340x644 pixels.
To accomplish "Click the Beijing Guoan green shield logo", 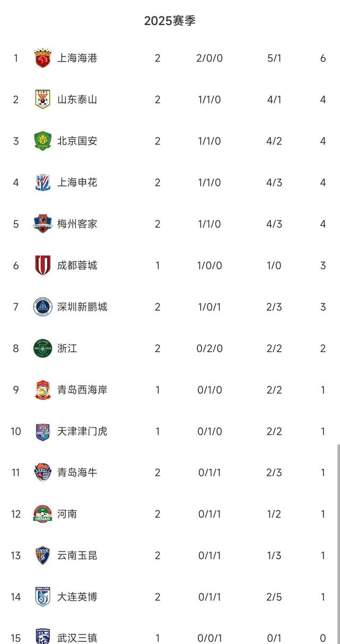I will coord(42,141).
